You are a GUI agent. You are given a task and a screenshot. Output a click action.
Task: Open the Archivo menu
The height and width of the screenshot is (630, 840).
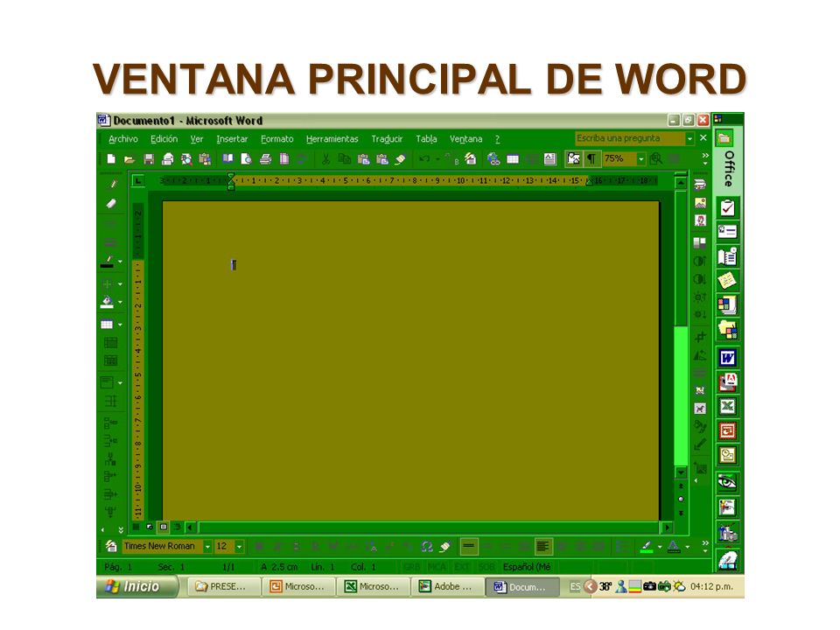point(123,139)
